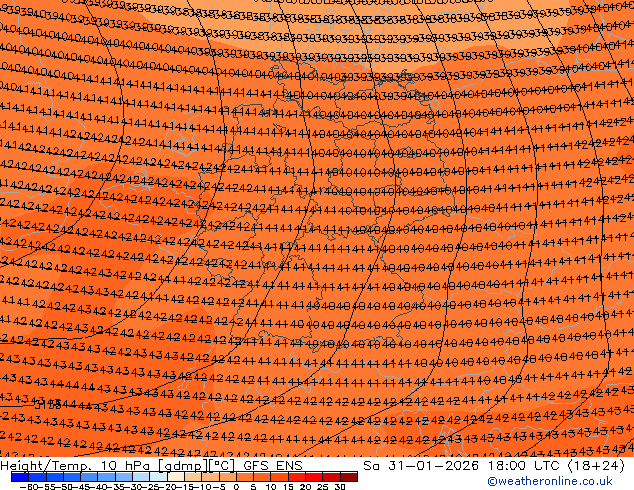
Task: Select the 'GFS ENS' model label
Action: pos(273,466)
